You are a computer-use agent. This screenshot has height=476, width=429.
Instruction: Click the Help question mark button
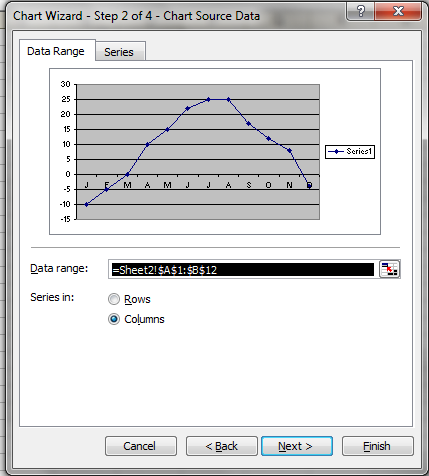click(x=361, y=12)
